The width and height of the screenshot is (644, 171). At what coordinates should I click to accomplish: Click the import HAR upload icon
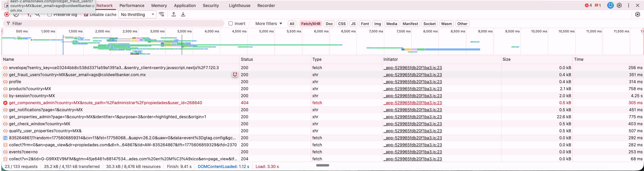pyautogui.click(x=174, y=14)
